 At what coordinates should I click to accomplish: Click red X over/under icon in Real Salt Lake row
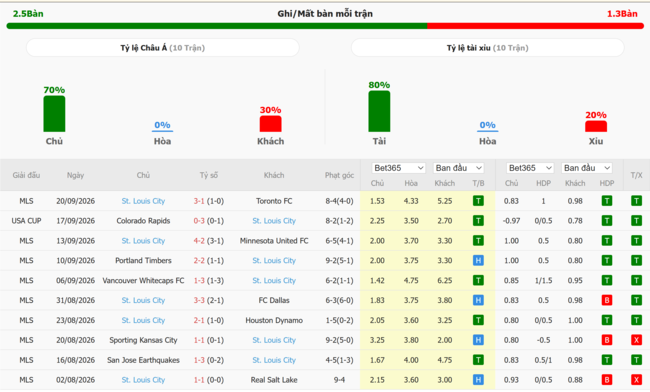636,380
